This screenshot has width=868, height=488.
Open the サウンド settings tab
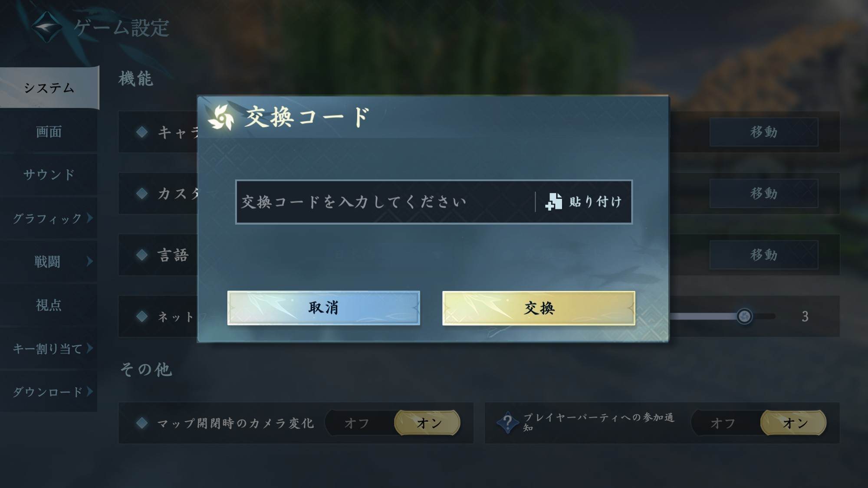point(49,174)
